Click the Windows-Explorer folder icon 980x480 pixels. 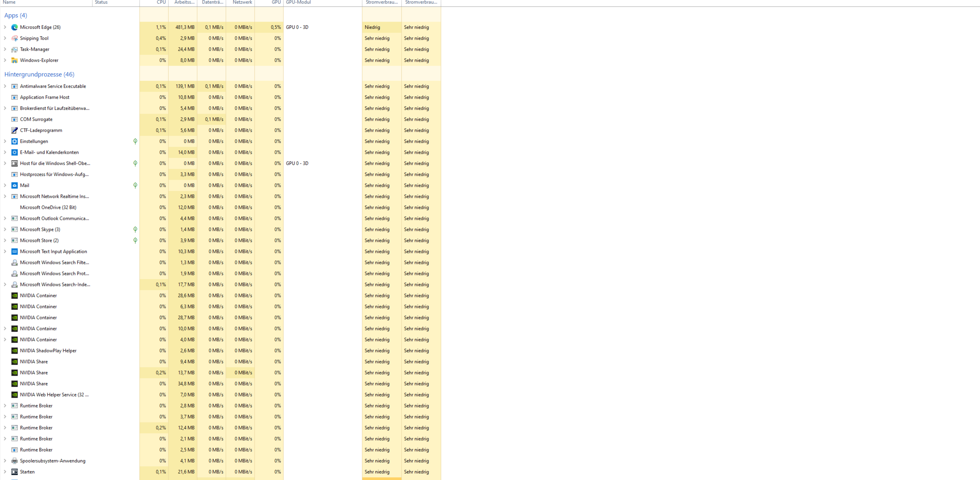(14, 60)
